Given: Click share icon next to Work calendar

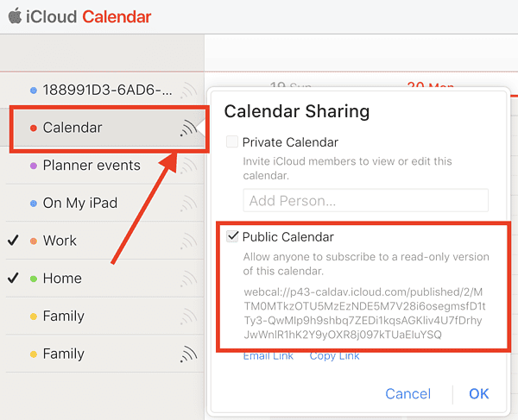Looking at the screenshot, I should pyautogui.click(x=188, y=241).
